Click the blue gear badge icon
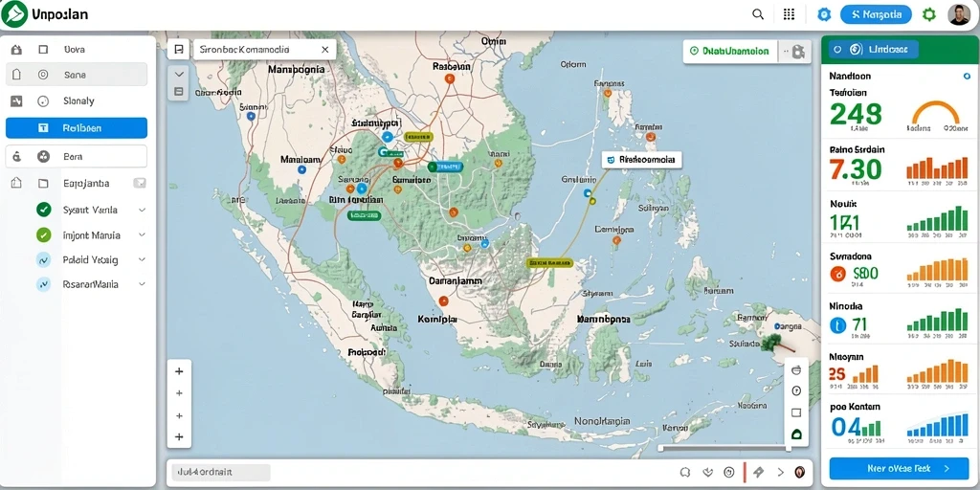 (824, 14)
